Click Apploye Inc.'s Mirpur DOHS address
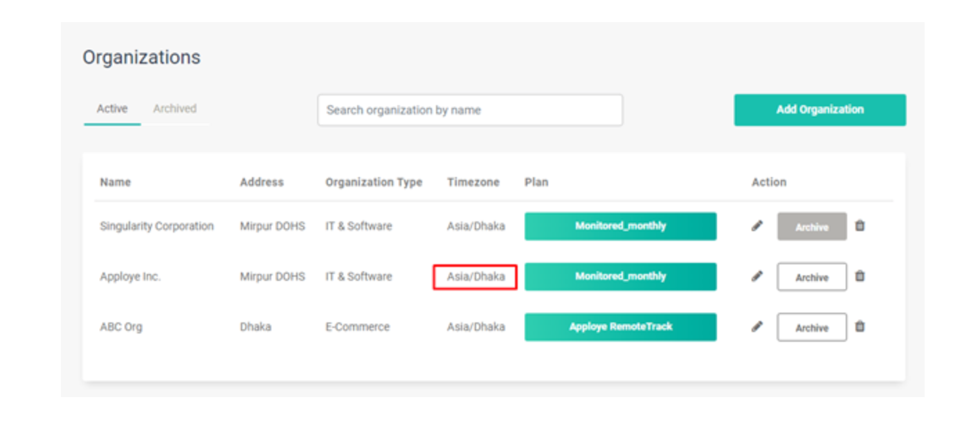980x440 pixels. [273, 277]
